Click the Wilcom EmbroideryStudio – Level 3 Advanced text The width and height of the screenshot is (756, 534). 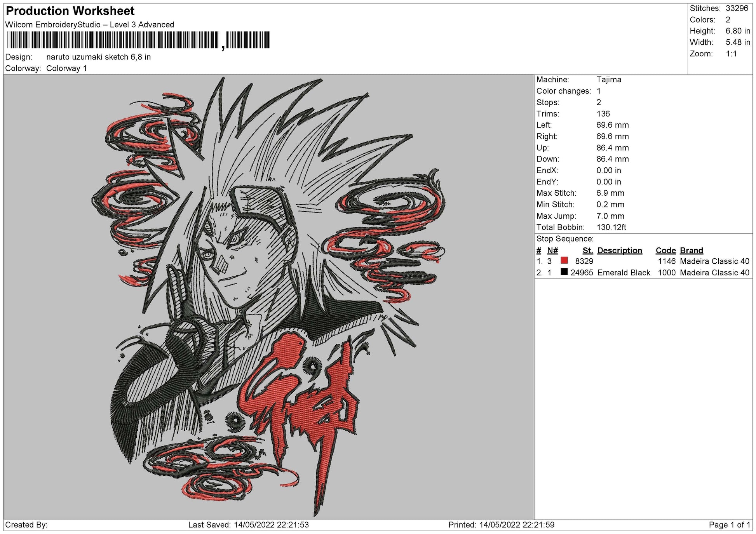tap(90, 24)
